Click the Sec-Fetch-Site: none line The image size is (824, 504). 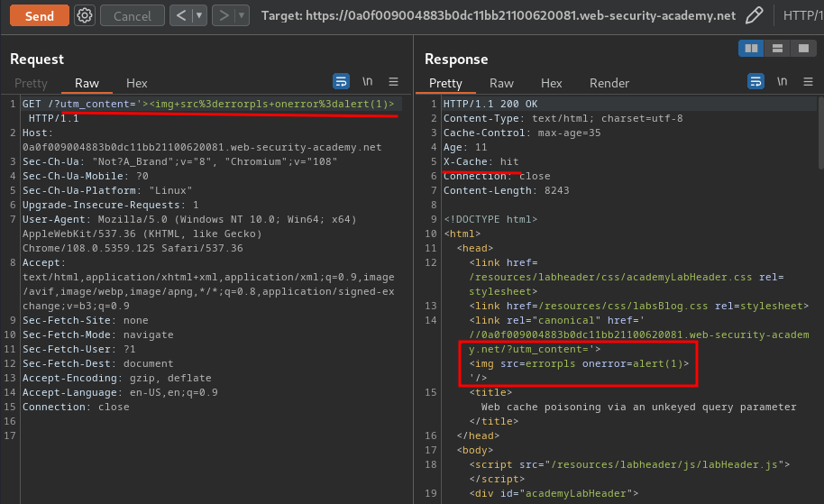tap(85, 320)
